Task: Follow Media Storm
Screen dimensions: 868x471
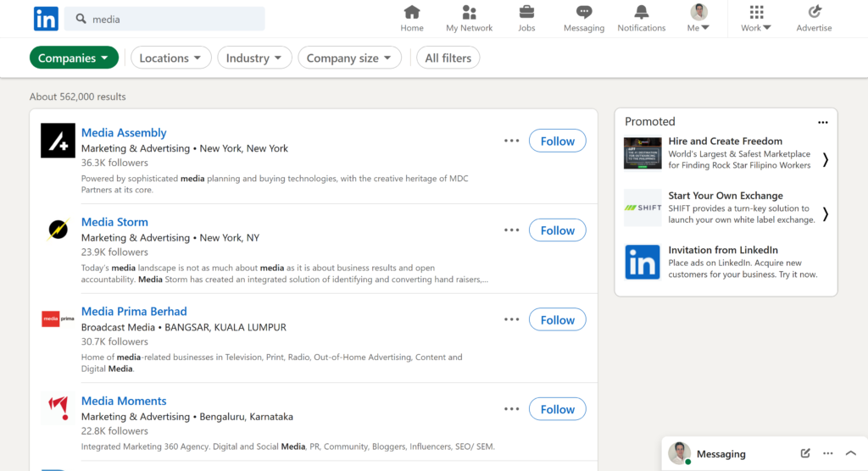Action: [x=558, y=230]
